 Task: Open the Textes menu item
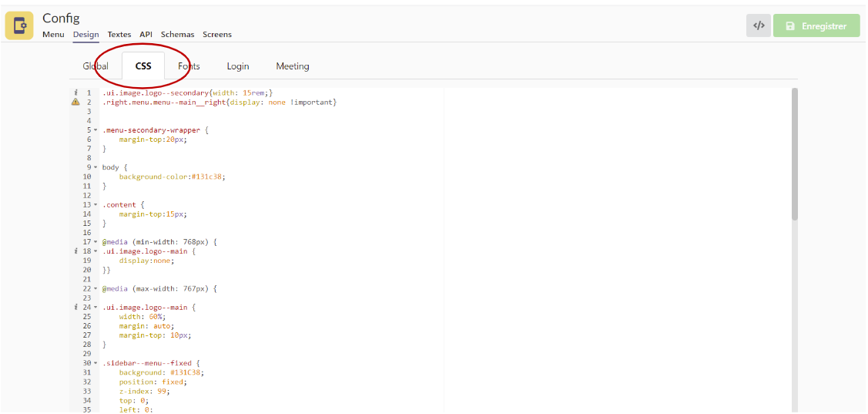[x=119, y=35]
